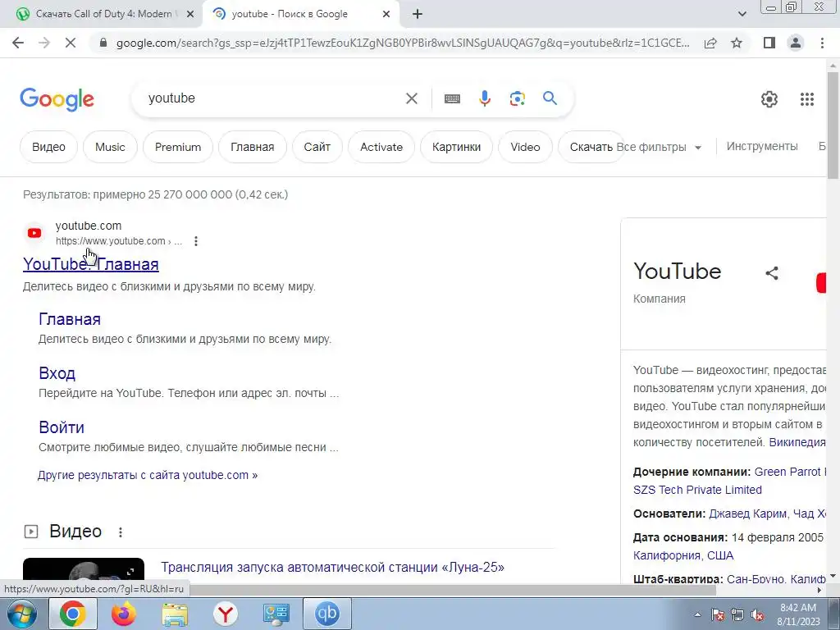The height and width of the screenshot is (630, 840).
Task: Select the Сайт filter chip
Action: pos(317,147)
